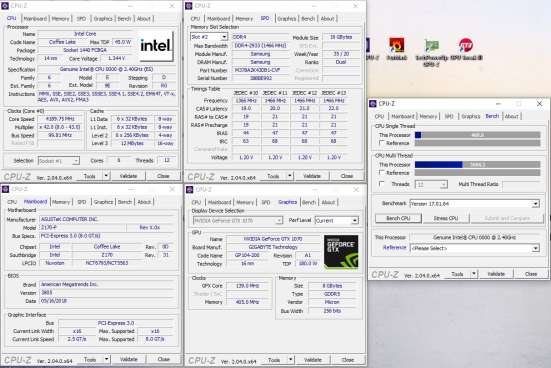Click the PCI-Express 3.0 graphic interface bus value
Viewport: 551px width, 368px height.
click(116, 323)
